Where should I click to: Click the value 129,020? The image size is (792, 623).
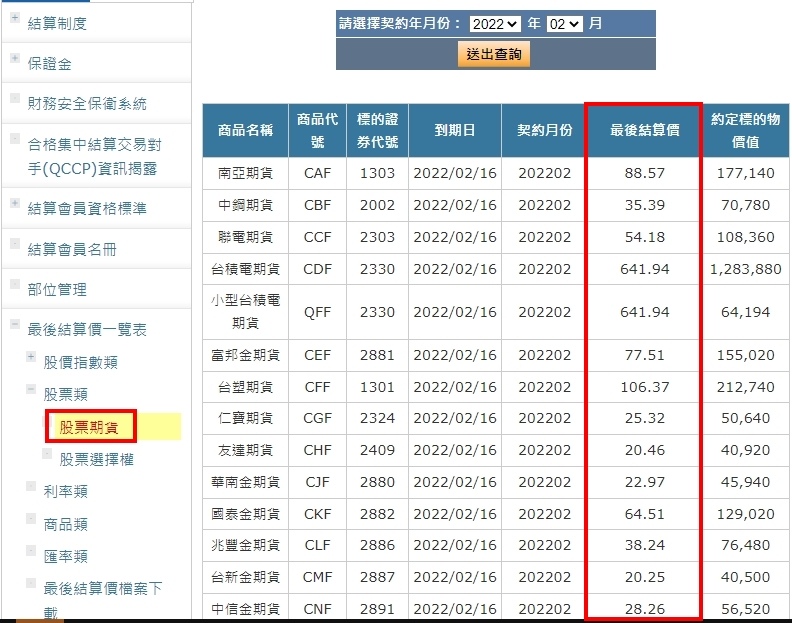746,514
